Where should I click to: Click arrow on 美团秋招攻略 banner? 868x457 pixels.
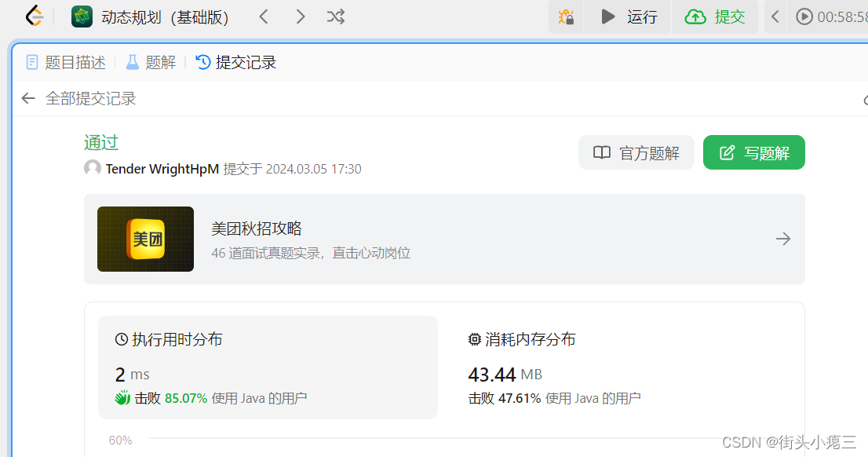pyautogui.click(x=782, y=239)
